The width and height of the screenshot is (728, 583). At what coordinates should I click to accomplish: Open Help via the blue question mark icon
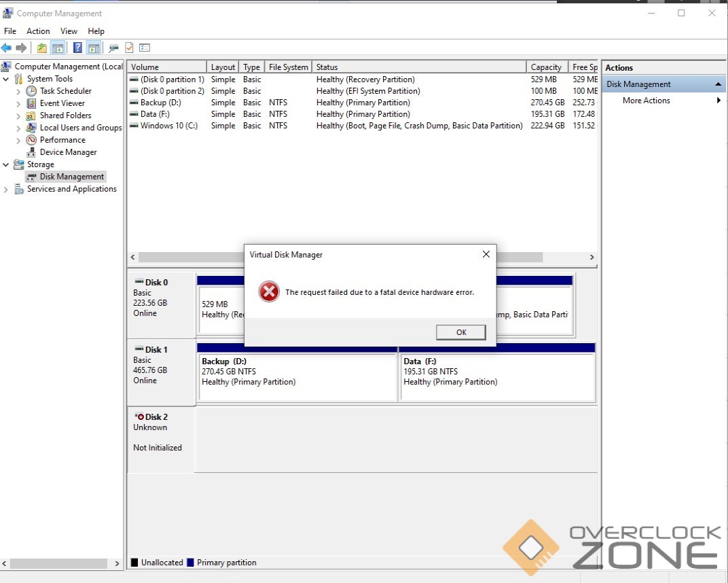77,48
